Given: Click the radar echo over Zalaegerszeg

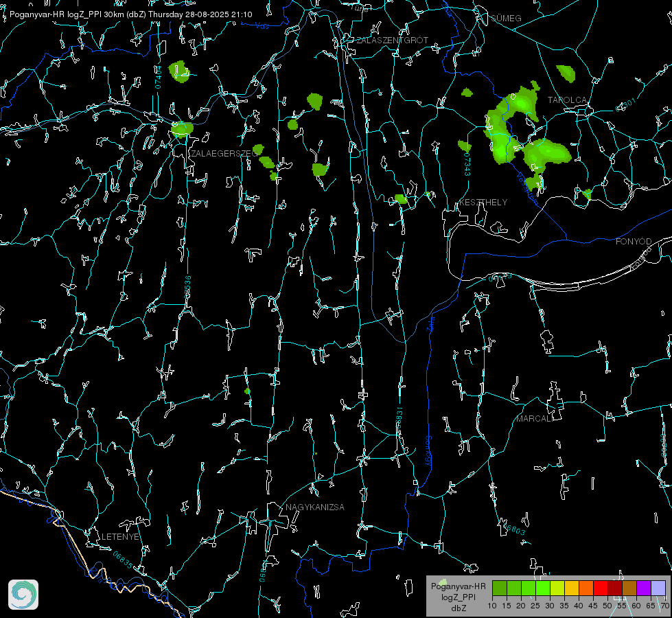Looking at the screenshot, I should click(182, 128).
